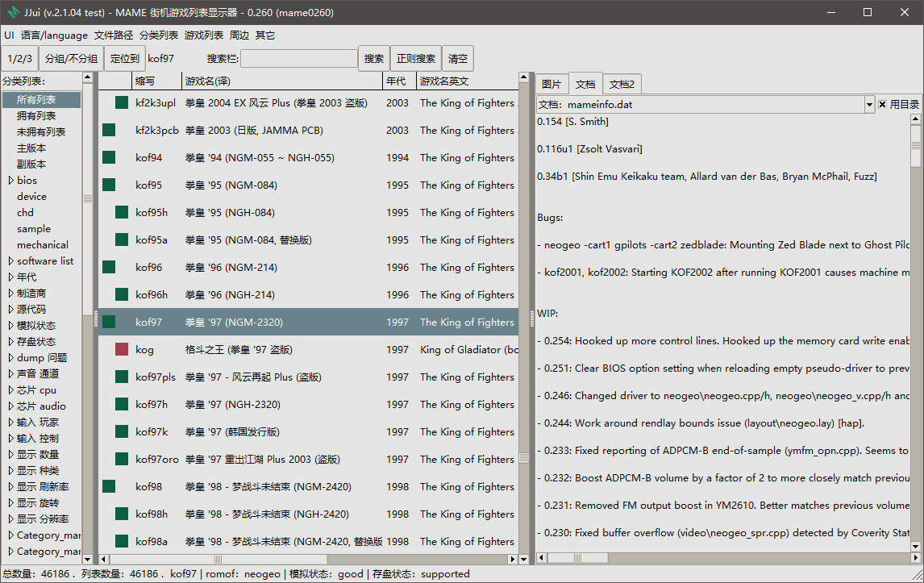Expand the bios category tree node
Viewport: 924px width, 583px height.
(x=11, y=181)
